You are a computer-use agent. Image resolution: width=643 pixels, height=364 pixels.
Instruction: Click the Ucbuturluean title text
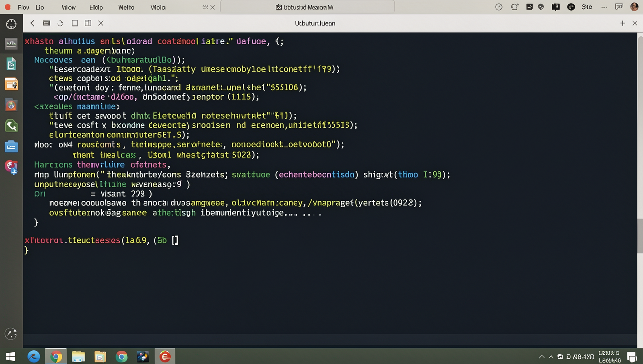coord(315,23)
